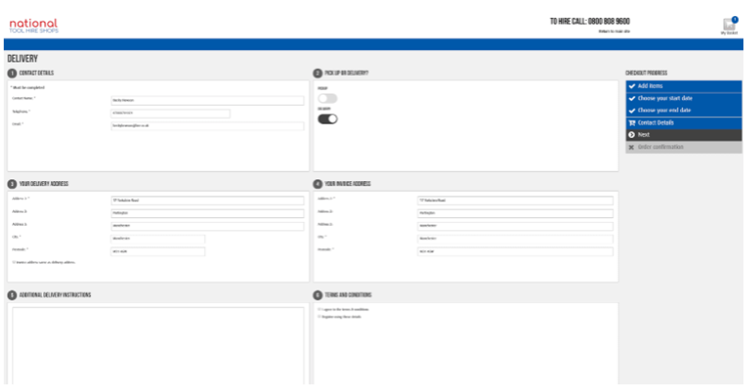The width and height of the screenshot is (751, 390).
Task: Go to the Add items checkout step
Action: click(x=684, y=86)
